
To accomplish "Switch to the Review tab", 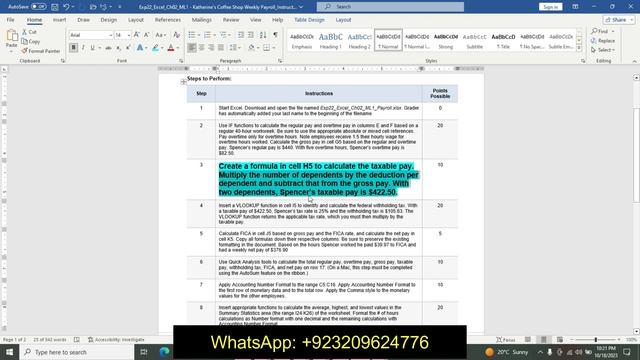I will pos(231,20).
